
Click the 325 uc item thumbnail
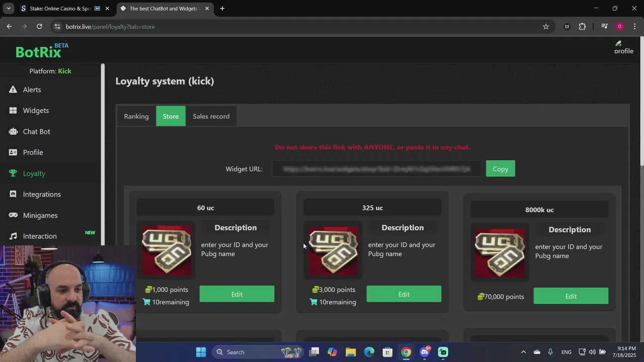(334, 250)
